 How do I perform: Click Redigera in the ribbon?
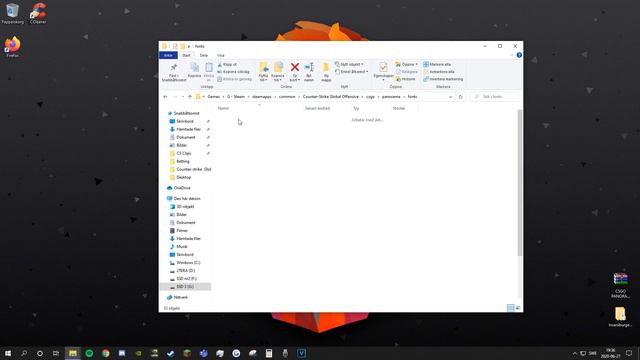tap(406, 72)
